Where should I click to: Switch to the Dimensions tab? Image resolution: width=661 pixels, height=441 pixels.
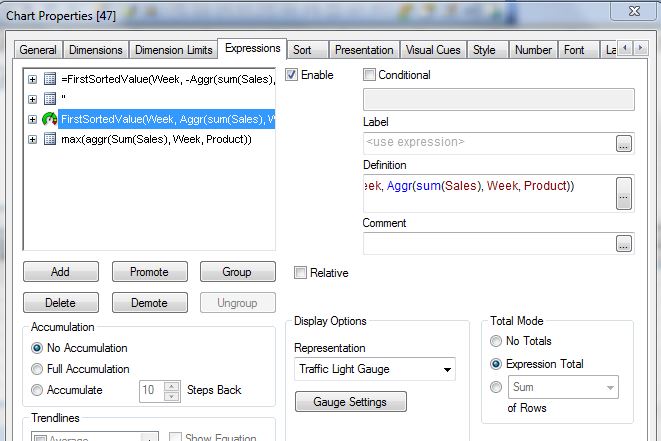tap(96, 50)
